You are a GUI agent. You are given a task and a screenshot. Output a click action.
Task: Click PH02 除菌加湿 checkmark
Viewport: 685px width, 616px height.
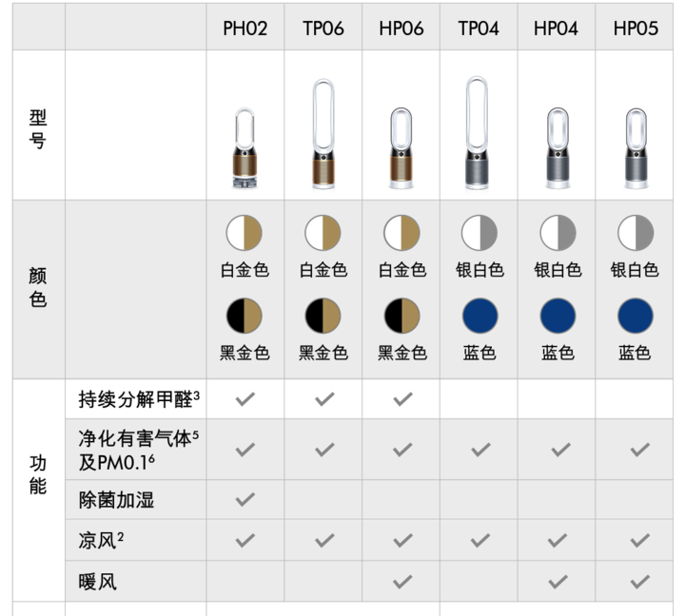point(245,499)
